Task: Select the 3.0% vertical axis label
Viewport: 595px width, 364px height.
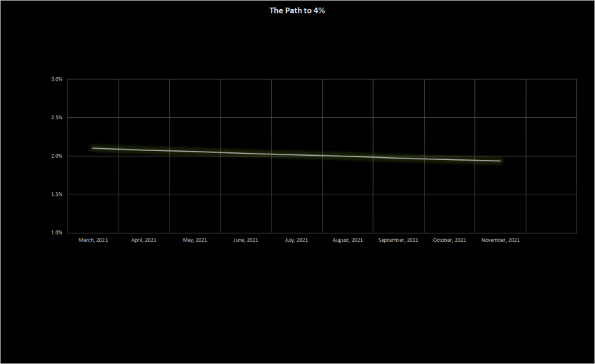Action: 56,79
